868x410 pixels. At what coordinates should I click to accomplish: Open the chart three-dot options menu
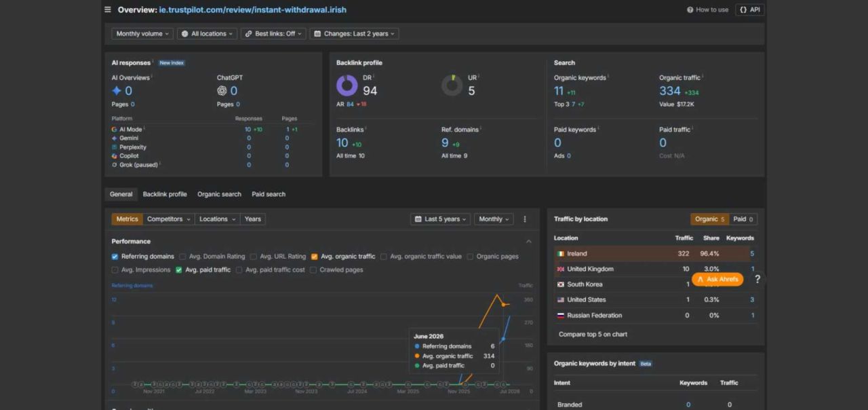click(x=524, y=219)
